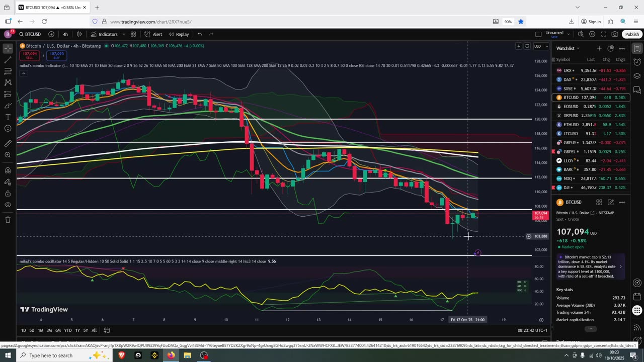Open the Fibonacci retracement tools
Screen dimensions: 644x362
pos(8,71)
